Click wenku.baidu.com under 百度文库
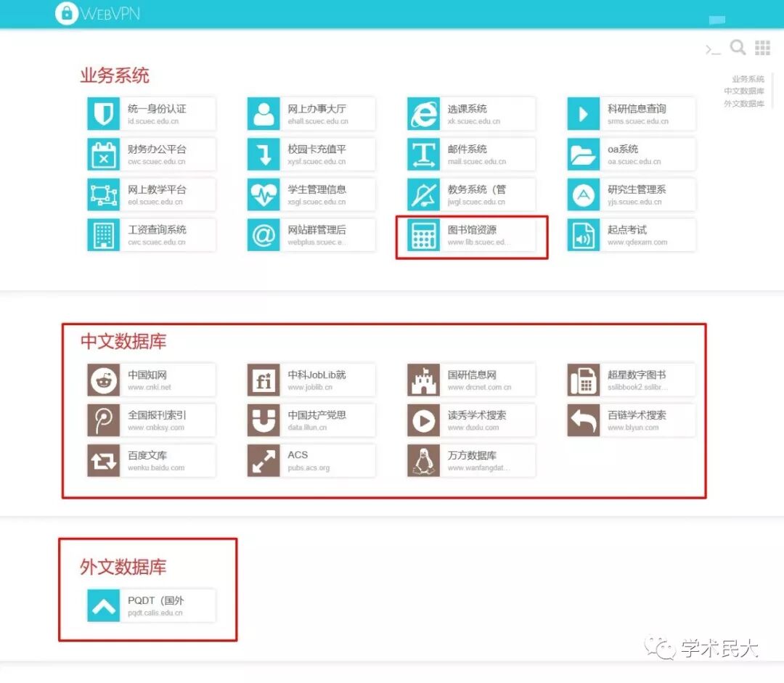 pyautogui.click(x=156, y=467)
